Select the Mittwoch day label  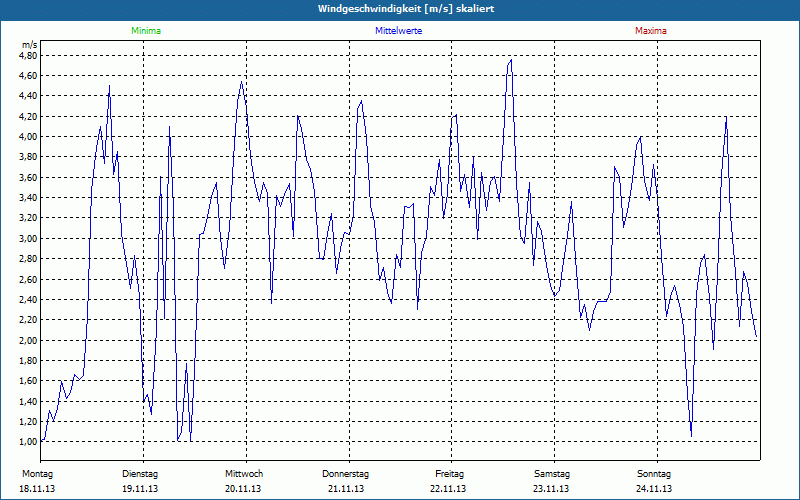pos(244,474)
